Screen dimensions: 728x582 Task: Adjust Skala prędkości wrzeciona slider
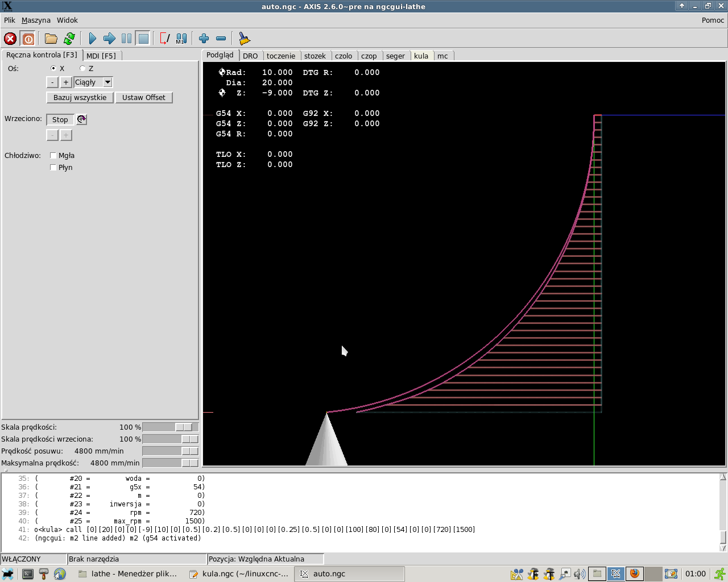170,439
